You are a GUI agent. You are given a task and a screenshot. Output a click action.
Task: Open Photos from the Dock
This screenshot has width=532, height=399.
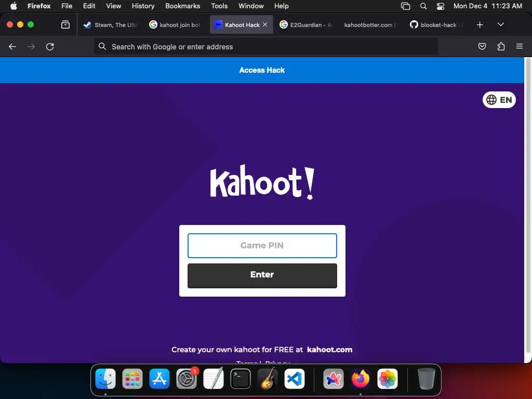pyautogui.click(x=388, y=379)
